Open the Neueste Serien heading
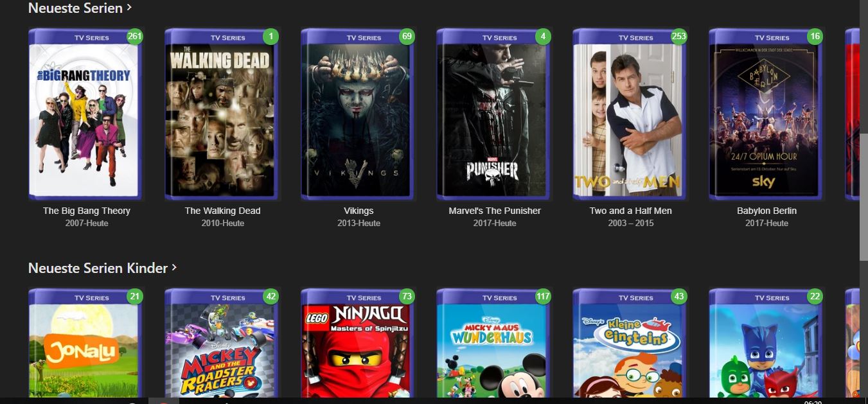Screen dimensions: 868x404 [x=75, y=8]
